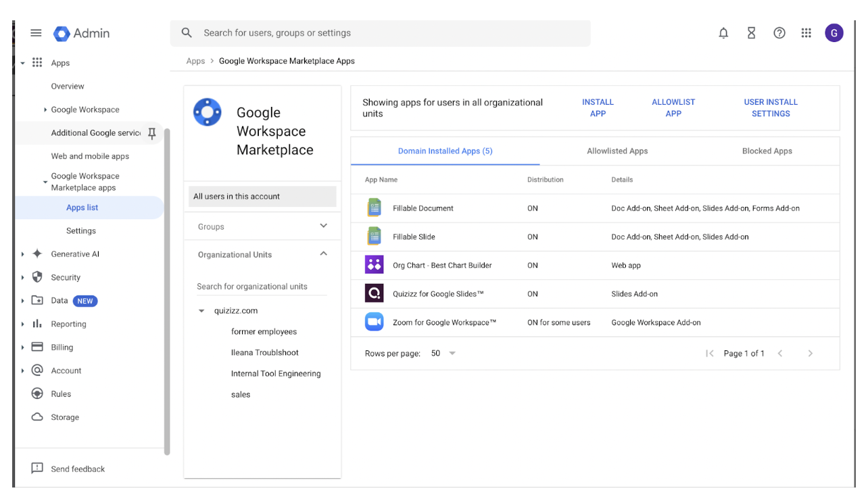Click the Google Admin logo
The image size is (868, 499).
point(82,33)
